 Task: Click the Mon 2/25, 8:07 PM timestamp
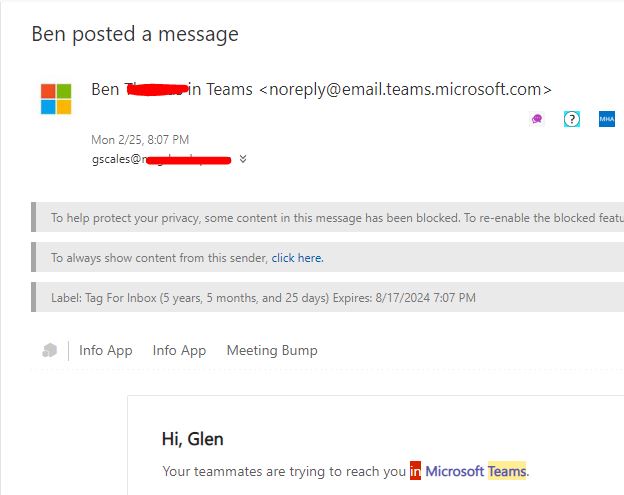(140, 140)
